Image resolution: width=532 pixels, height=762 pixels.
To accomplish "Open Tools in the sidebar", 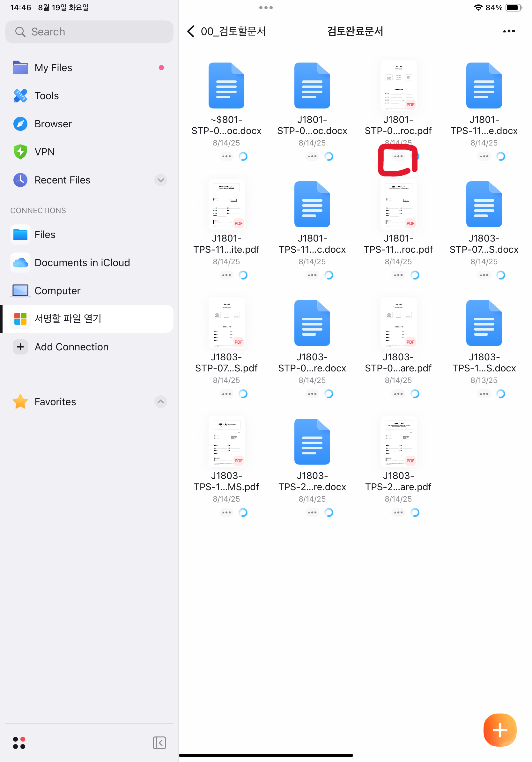I will (x=47, y=96).
